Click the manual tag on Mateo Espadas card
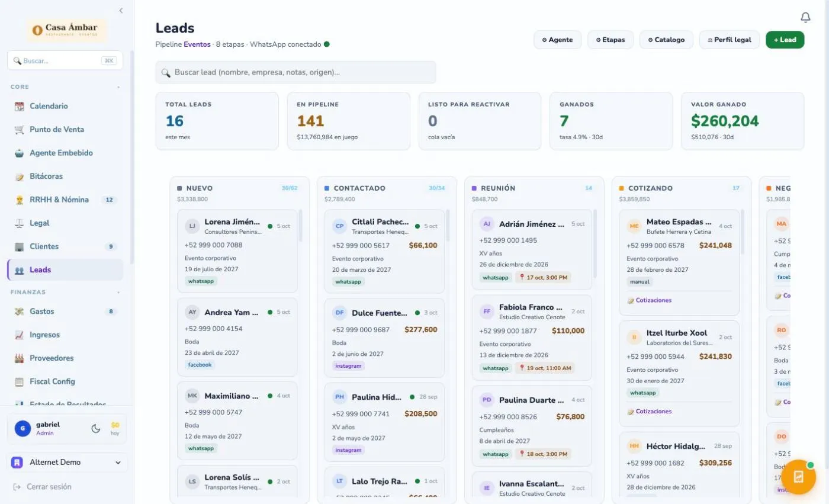 point(640,282)
